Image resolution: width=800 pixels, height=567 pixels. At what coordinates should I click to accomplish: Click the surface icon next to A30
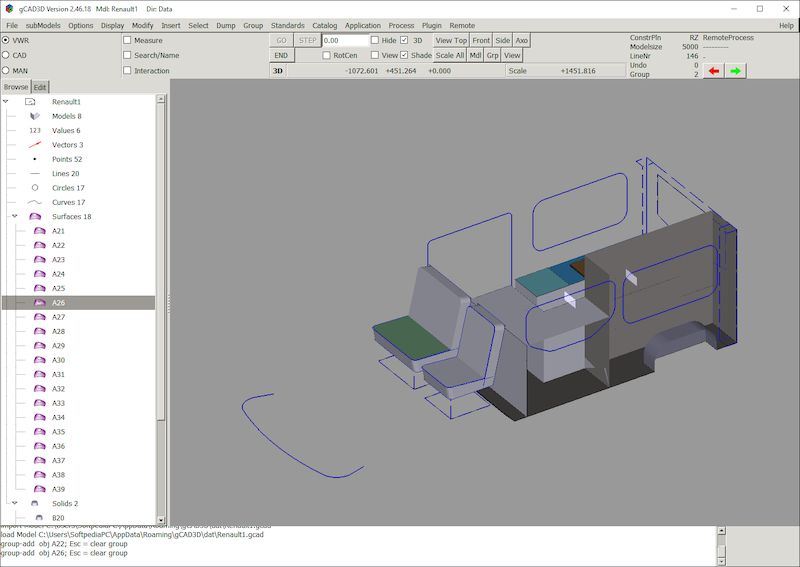pos(40,360)
